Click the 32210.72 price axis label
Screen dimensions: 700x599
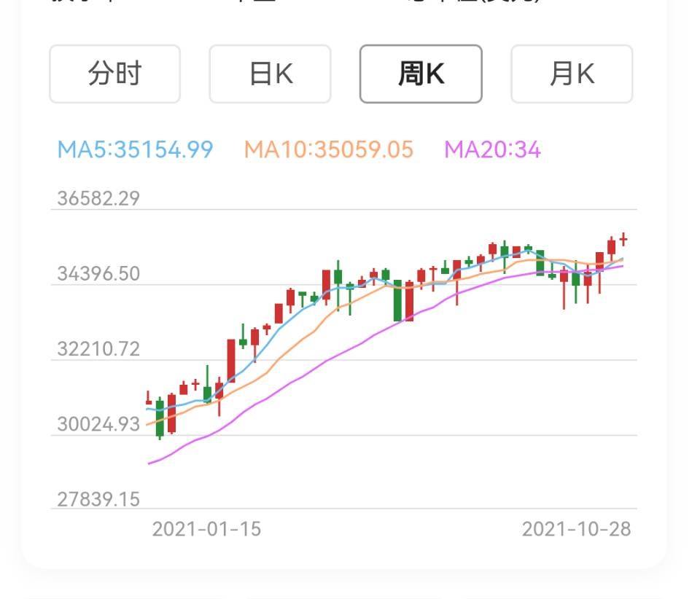tap(98, 349)
